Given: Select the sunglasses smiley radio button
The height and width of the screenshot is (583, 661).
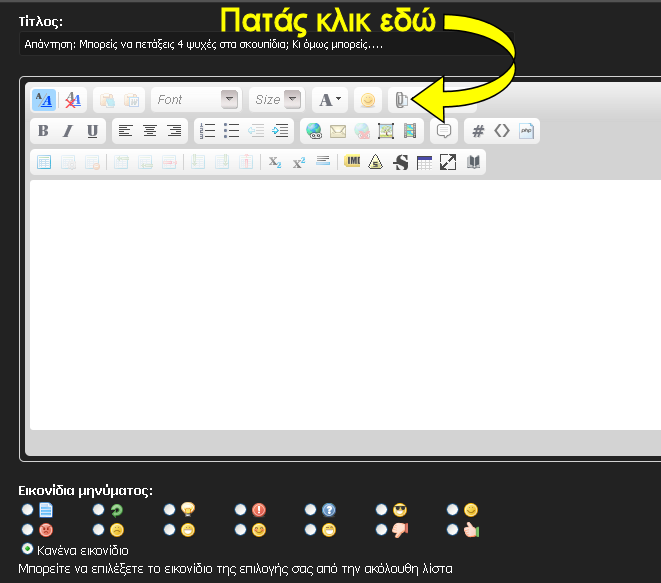Looking at the screenshot, I should pos(381,509).
